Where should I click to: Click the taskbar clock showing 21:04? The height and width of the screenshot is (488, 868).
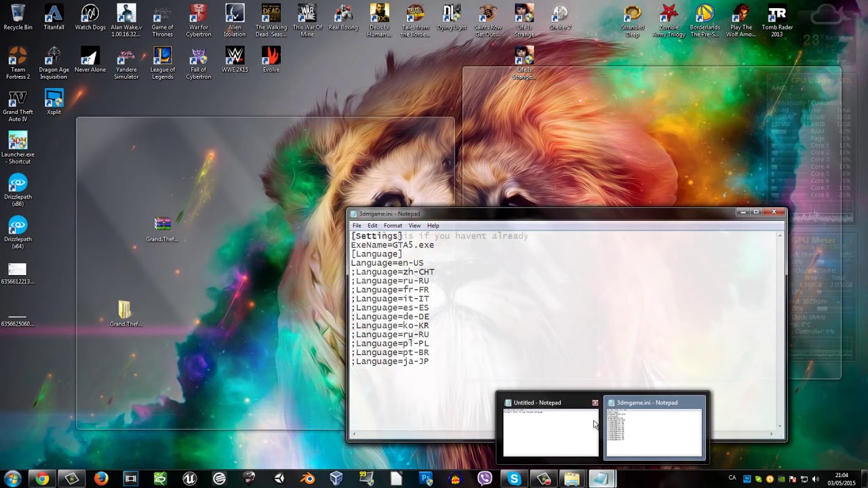[841, 479]
